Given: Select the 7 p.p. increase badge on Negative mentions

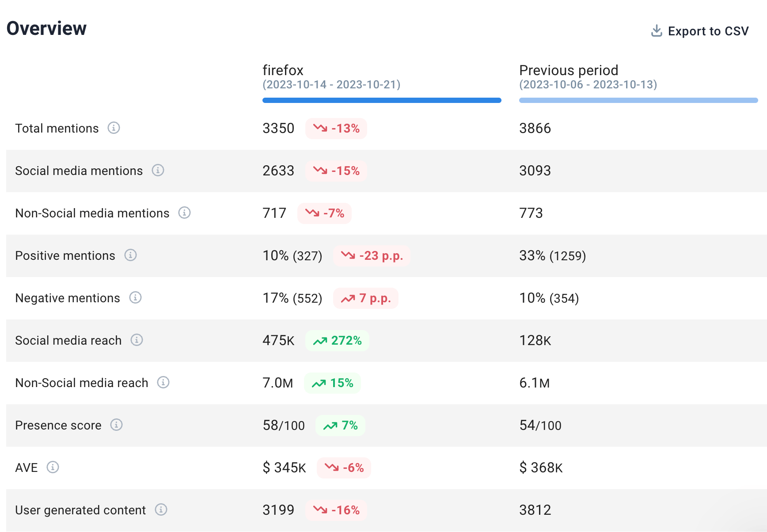Looking at the screenshot, I should point(365,298).
